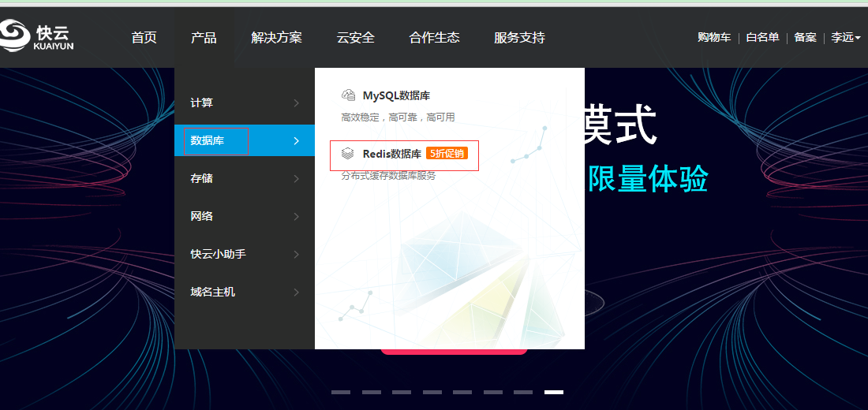Click the Kuaiyun logo
The width and height of the screenshot is (868, 410).
pyautogui.click(x=36, y=36)
